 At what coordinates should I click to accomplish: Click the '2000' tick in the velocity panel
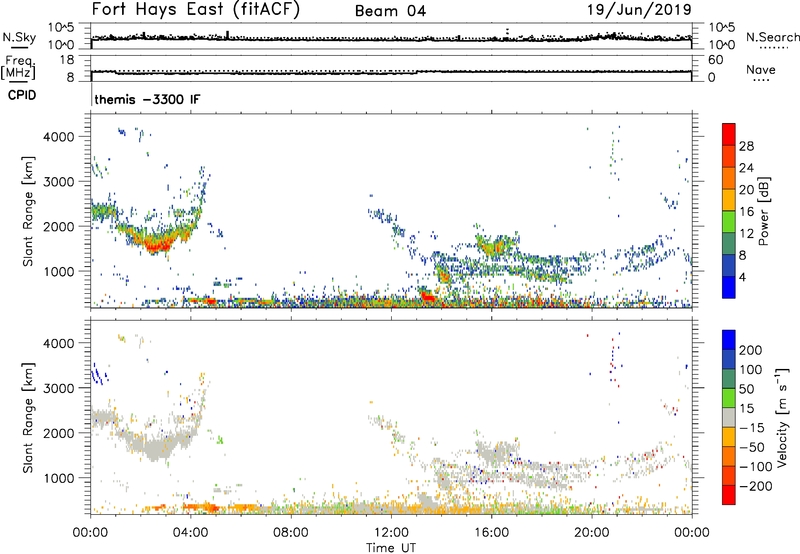click(x=58, y=433)
